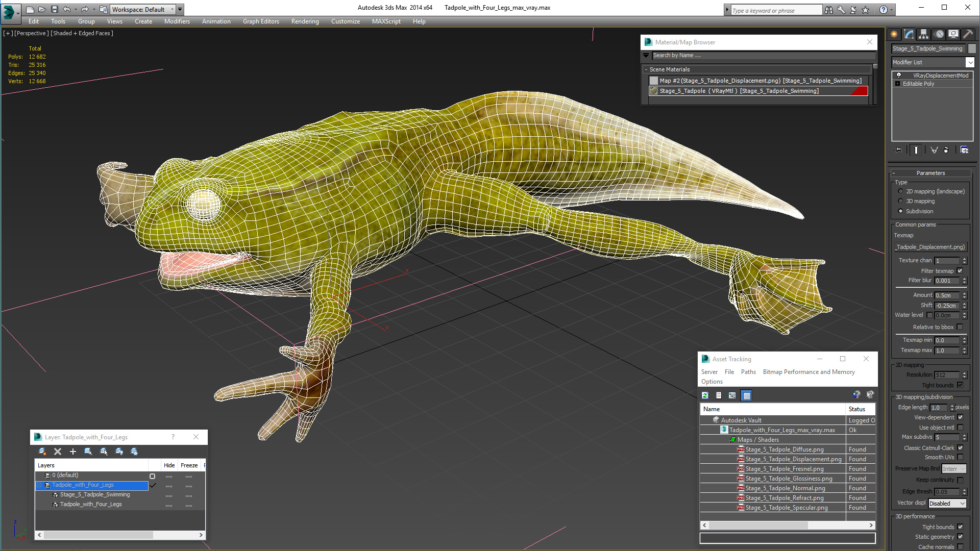Select the 3D mapping radio button
The image size is (980, 551).
(900, 201)
